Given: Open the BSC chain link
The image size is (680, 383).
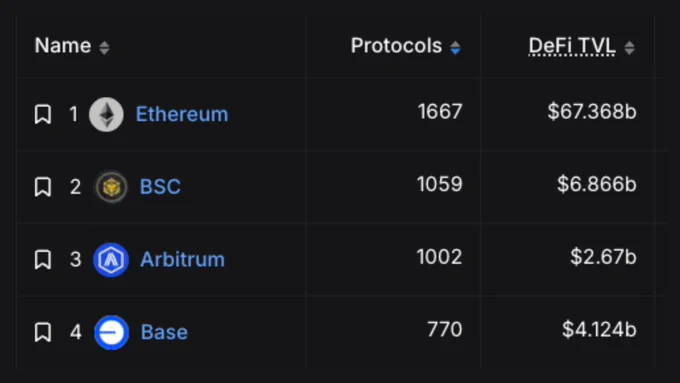Looking at the screenshot, I should [x=160, y=187].
